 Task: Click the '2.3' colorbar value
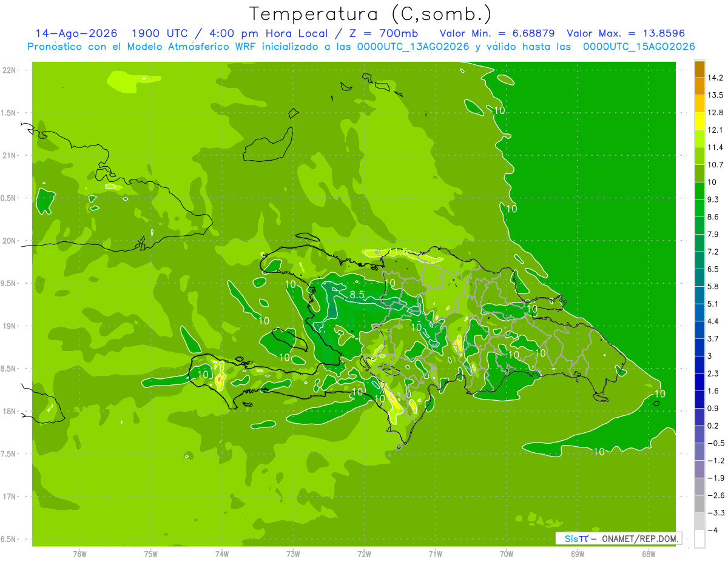point(713,373)
